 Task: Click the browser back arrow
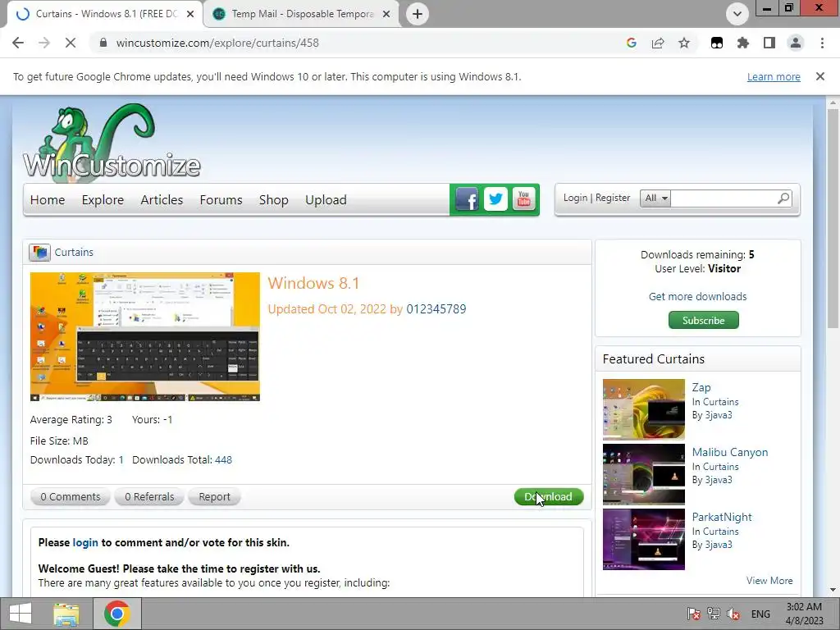click(x=18, y=43)
